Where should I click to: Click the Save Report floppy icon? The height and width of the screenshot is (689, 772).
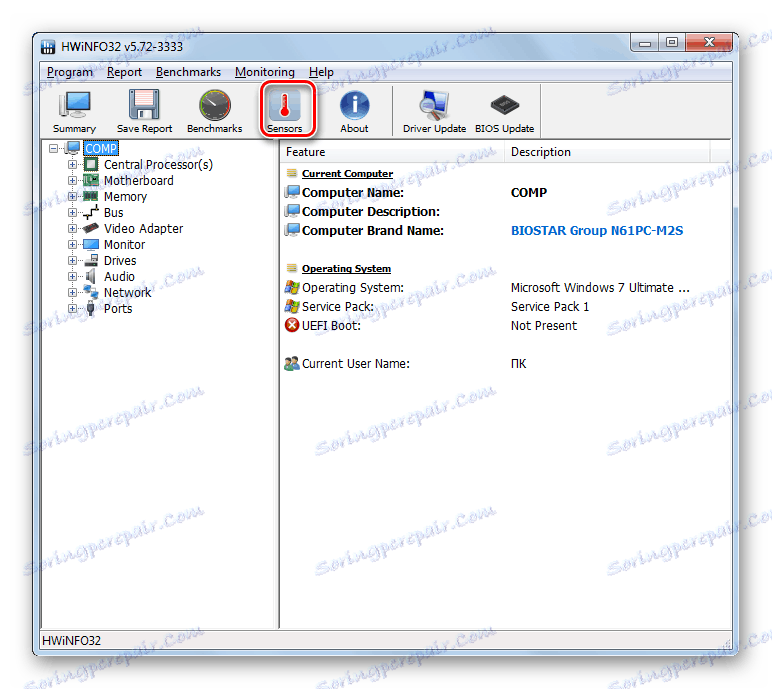(x=144, y=104)
